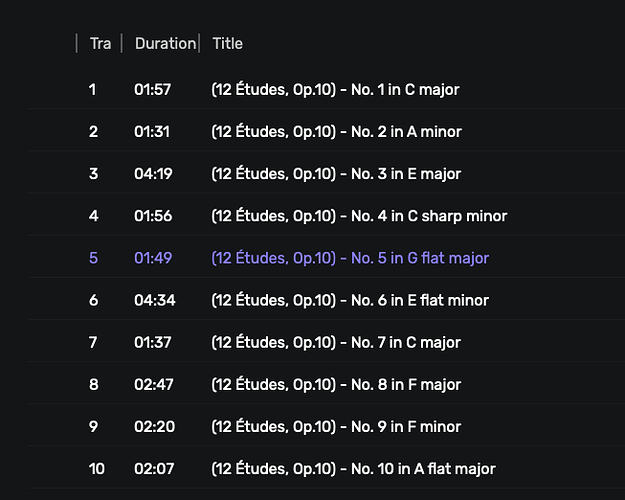Click highlighted No. 5 in G flat major
This screenshot has height=500, width=625.
[350, 258]
